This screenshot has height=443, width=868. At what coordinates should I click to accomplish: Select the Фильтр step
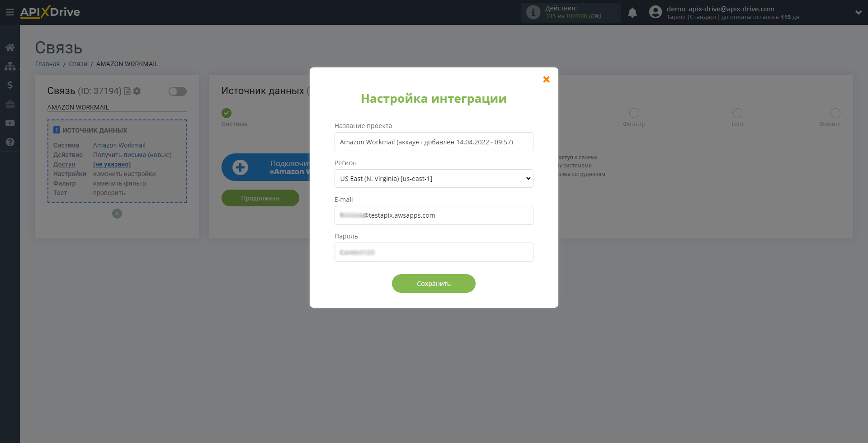click(x=634, y=113)
